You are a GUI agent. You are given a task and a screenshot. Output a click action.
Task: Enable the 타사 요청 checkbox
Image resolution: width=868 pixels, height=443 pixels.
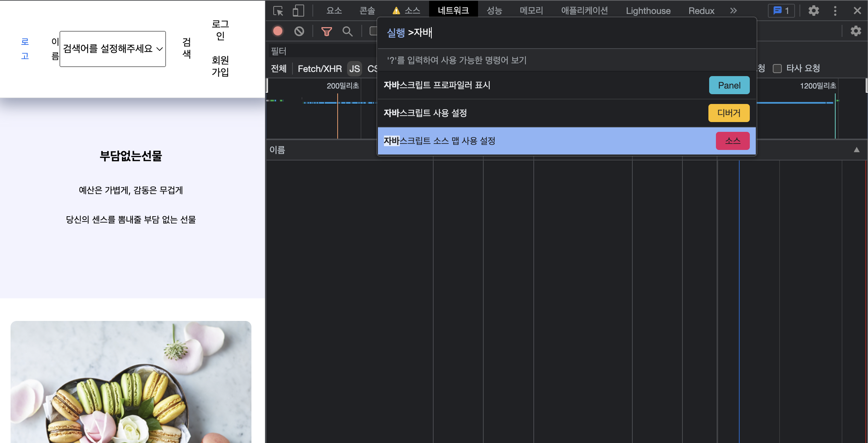[x=777, y=69]
